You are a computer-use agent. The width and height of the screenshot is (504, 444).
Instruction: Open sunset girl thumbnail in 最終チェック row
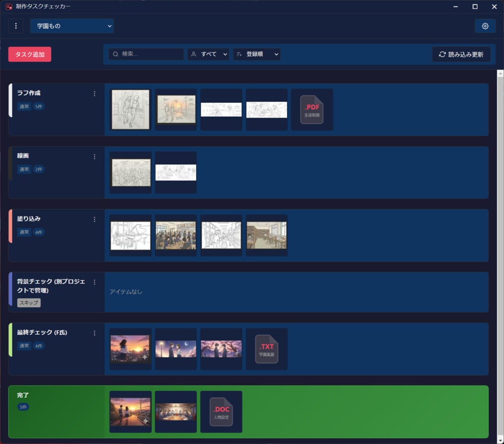130,349
